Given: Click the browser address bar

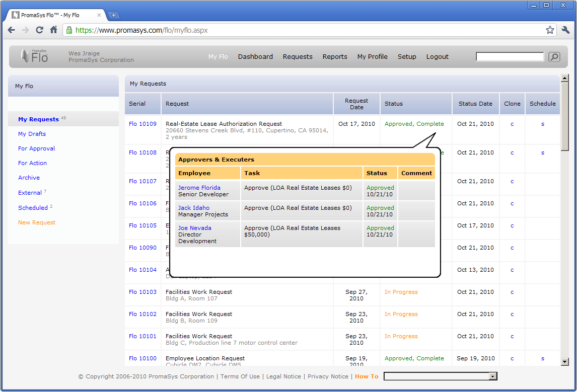Looking at the screenshot, I should point(302,30).
